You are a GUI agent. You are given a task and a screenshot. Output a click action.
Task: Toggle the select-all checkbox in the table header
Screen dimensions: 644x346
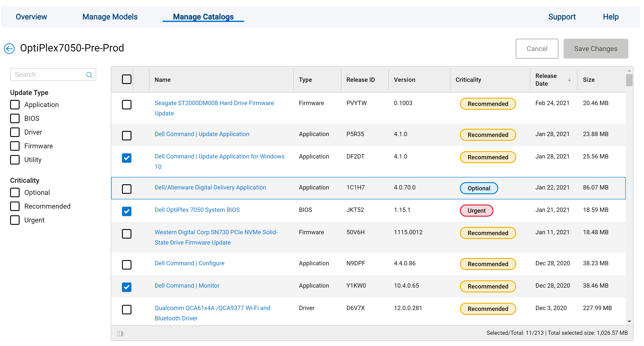click(126, 79)
